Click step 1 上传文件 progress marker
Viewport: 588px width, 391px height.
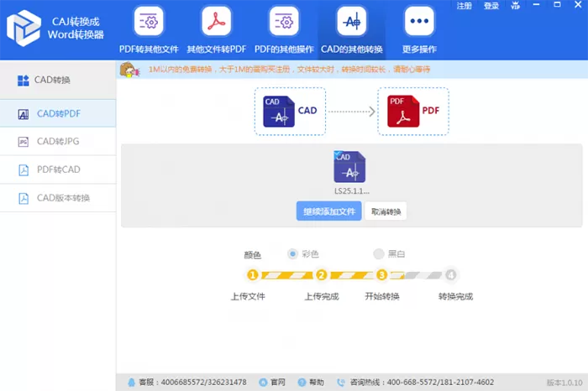click(253, 275)
